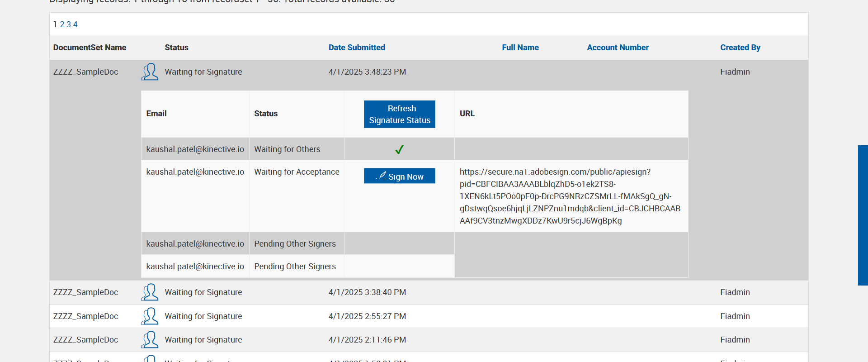Click ZZZZ_SampleDoc submitted at 2:55:27 PM

coord(86,316)
